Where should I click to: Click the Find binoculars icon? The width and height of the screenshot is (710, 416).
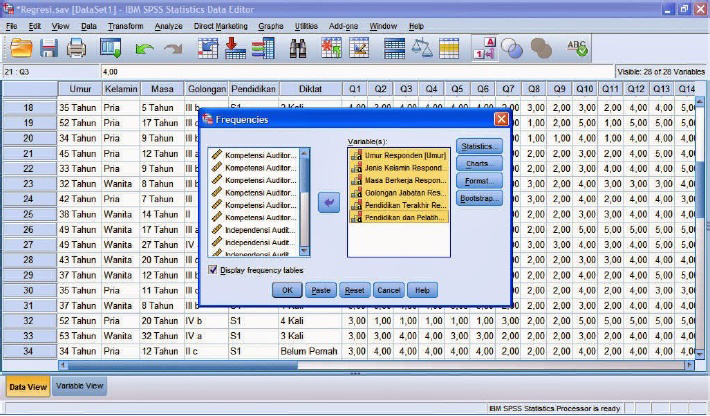298,48
